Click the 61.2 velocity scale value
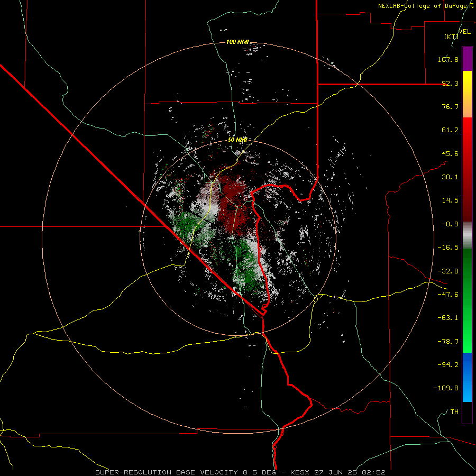476x476 pixels. coord(450,130)
